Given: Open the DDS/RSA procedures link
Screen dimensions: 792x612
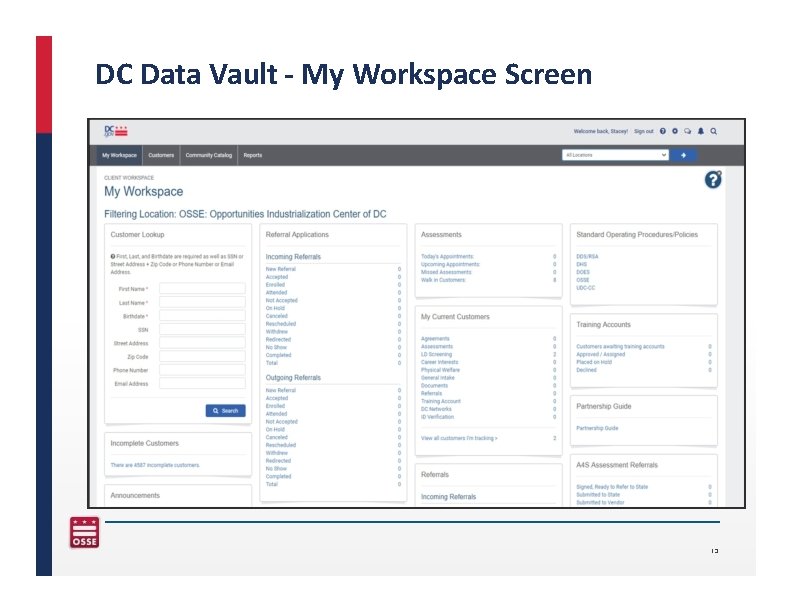Looking at the screenshot, I should pos(587,257).
